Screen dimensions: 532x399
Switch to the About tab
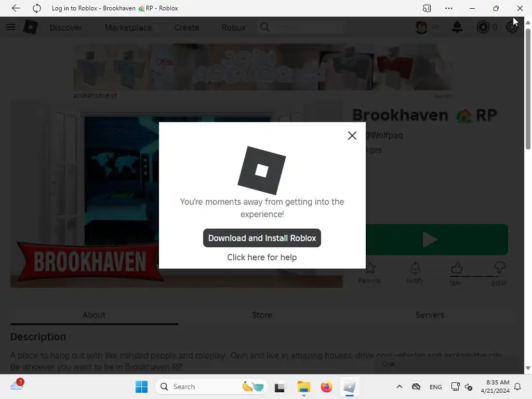[94, 315]
